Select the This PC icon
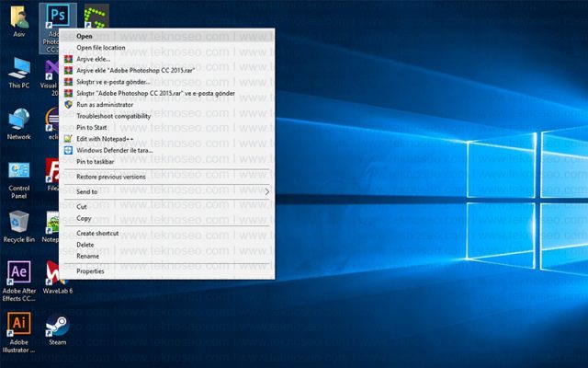Screen dimensions: 588x368 (x=18, y=73)
